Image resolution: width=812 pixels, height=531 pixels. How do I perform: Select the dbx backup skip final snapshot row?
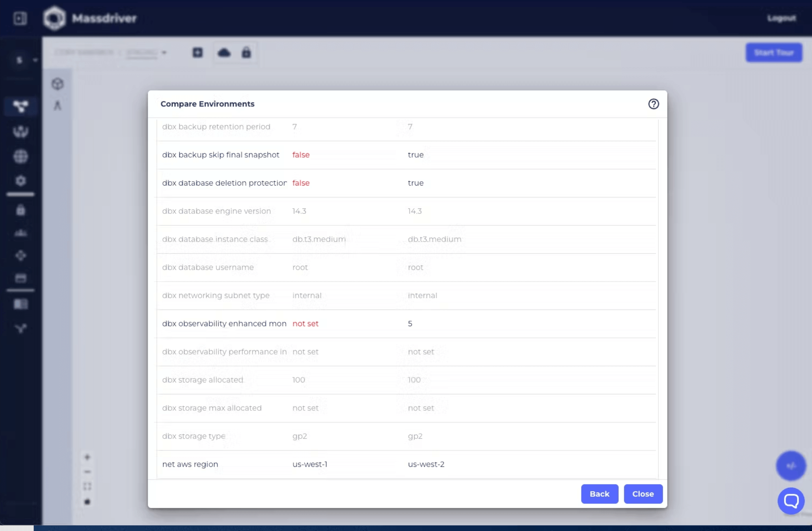click(406, 155)
